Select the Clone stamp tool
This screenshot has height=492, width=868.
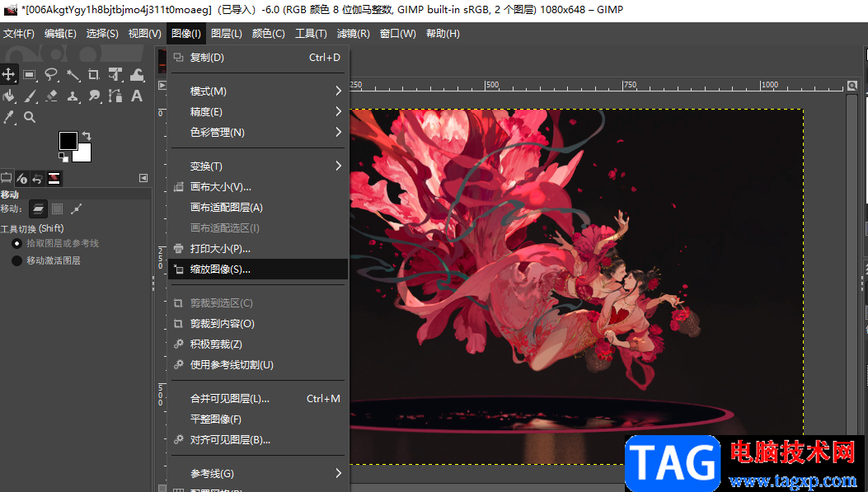coord(73,96)
